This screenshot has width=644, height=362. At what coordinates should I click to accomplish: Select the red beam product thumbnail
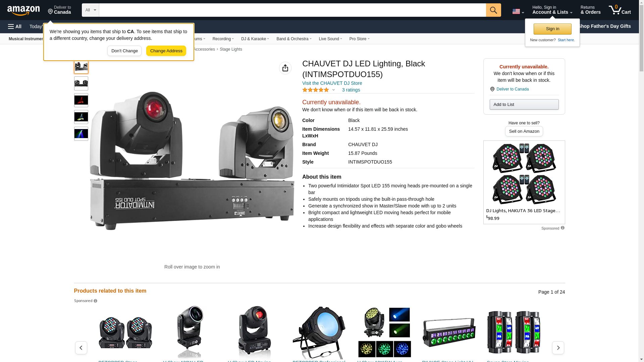pos(81,100)
